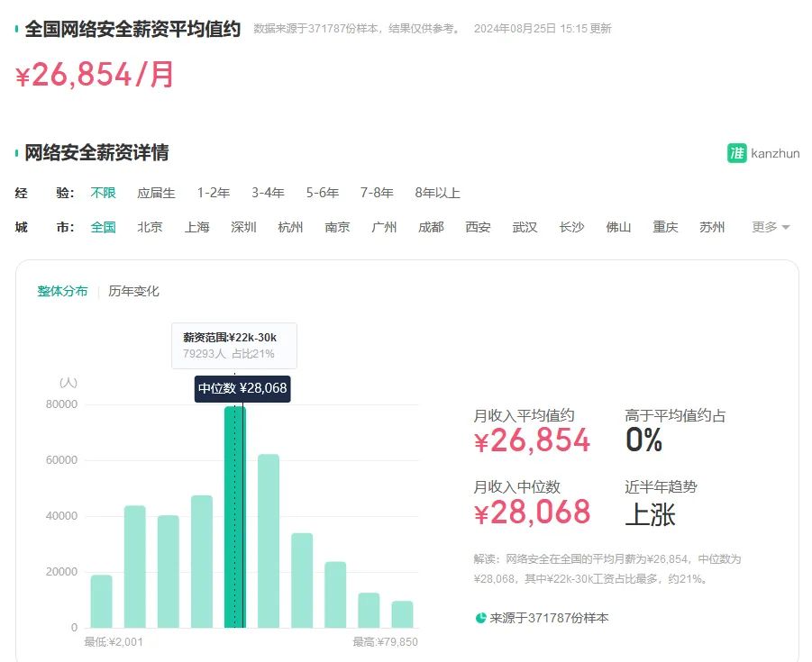Select experience filter 应届生
This screenshot has width=812, height=662.
pyautogui.click(x=157, y=193)
